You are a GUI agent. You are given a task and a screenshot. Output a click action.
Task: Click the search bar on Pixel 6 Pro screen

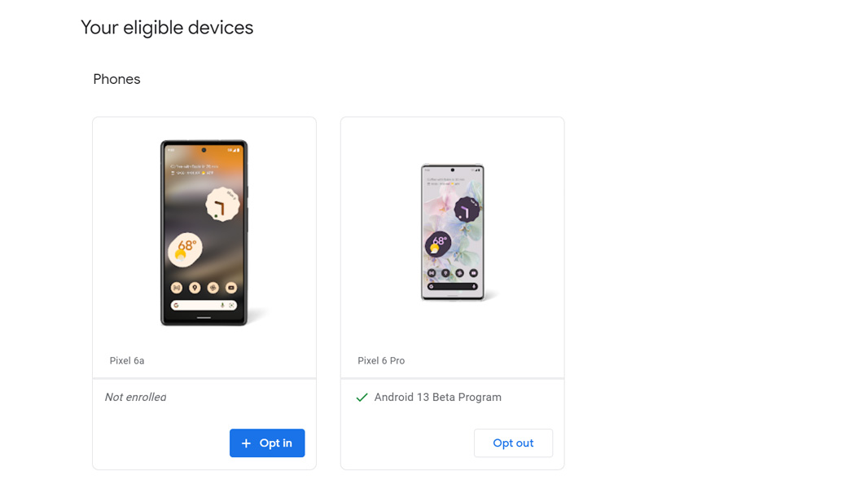point(452,287)
